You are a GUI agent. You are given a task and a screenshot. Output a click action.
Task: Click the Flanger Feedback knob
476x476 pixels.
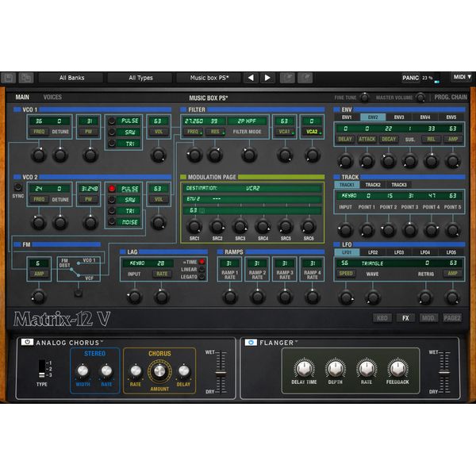tap(397, 368)
